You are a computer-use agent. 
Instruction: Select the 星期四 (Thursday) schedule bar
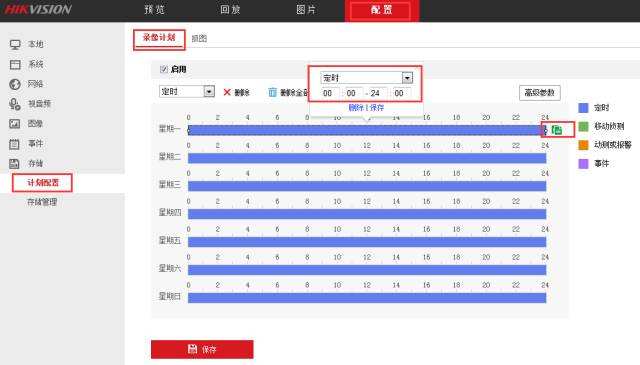pyautogui.click(x=367, y=214)
